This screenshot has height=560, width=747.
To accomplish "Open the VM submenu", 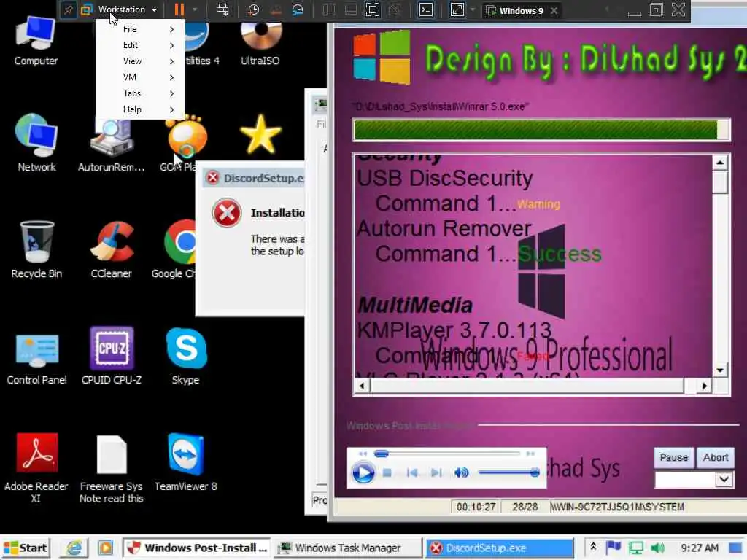I will pyautogui.click(x=140, y=77).
